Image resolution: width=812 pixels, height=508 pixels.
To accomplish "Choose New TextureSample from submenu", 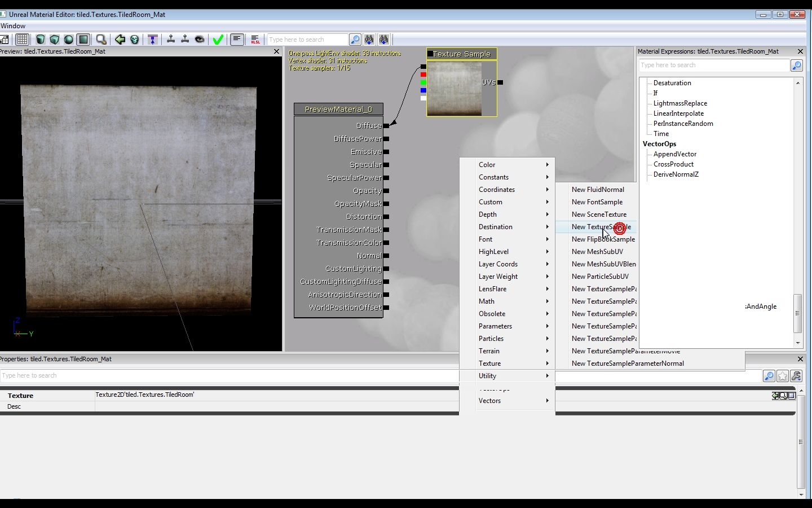I will point(597,227).
